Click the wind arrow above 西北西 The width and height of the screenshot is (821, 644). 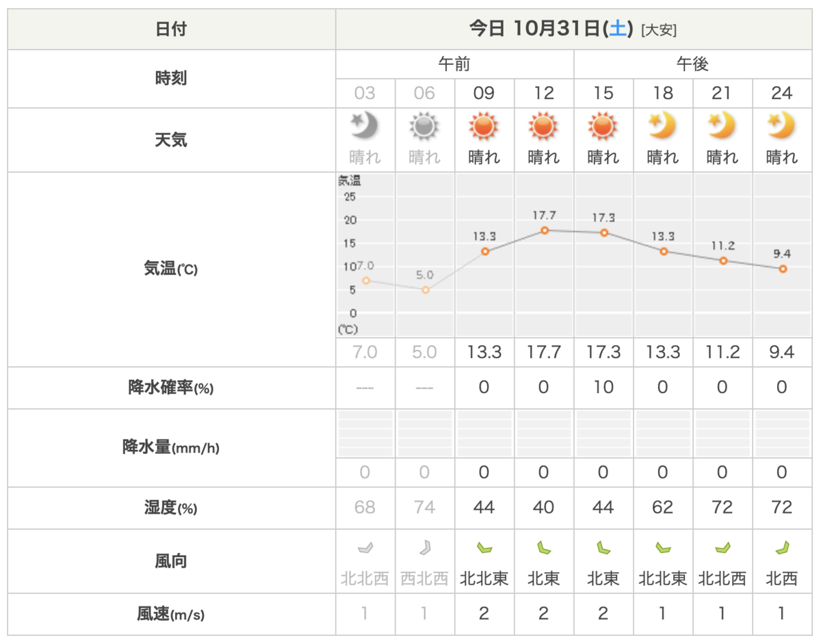(x=424, y=547)
